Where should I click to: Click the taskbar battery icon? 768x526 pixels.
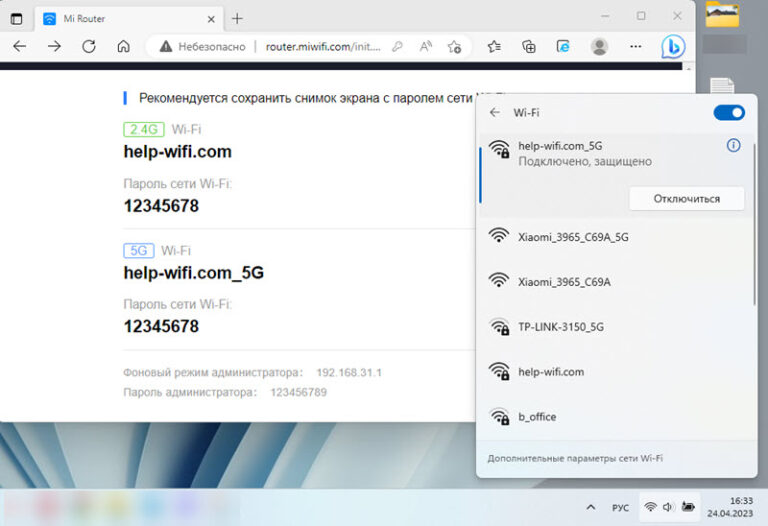(688, 507)
